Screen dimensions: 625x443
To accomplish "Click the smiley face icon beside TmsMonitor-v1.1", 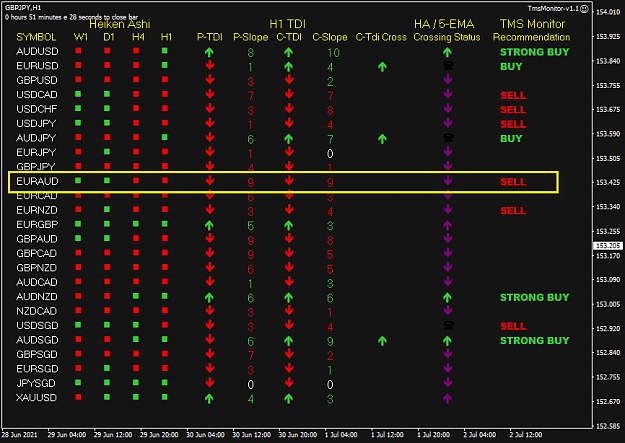I will tap(584, 8).
